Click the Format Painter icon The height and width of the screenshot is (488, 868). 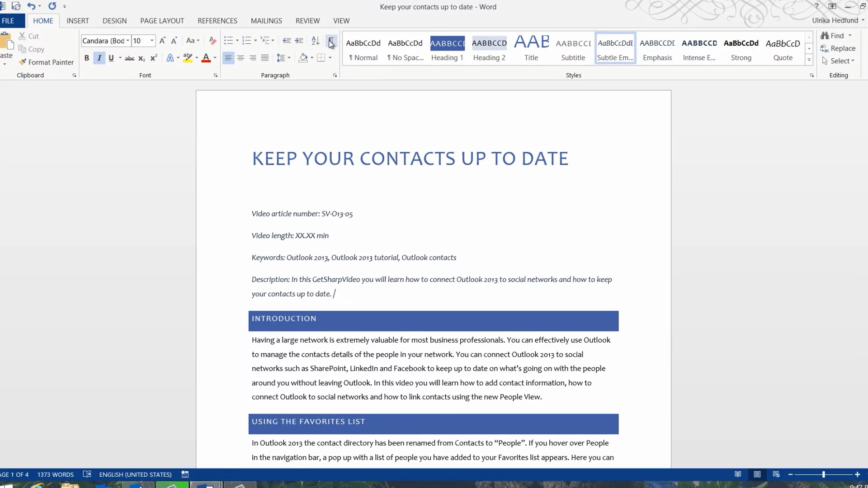pyautogui.click(x=22, y=62)
